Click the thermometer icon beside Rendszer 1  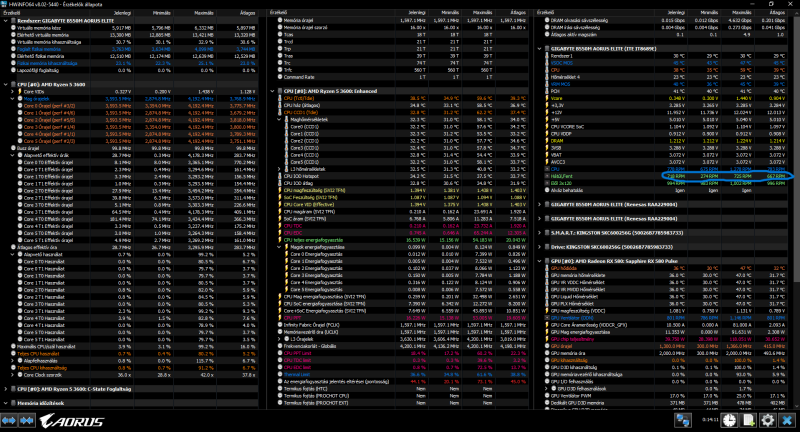coord(547,56)
